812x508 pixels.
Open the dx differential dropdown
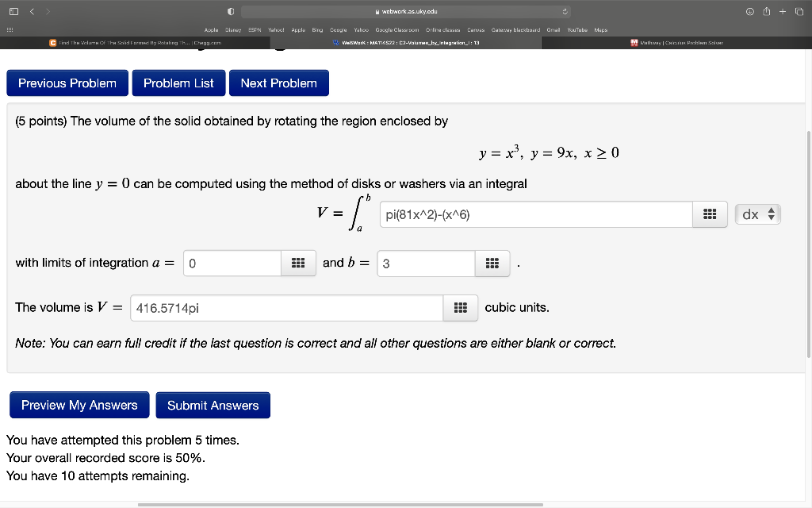[757, 213]
